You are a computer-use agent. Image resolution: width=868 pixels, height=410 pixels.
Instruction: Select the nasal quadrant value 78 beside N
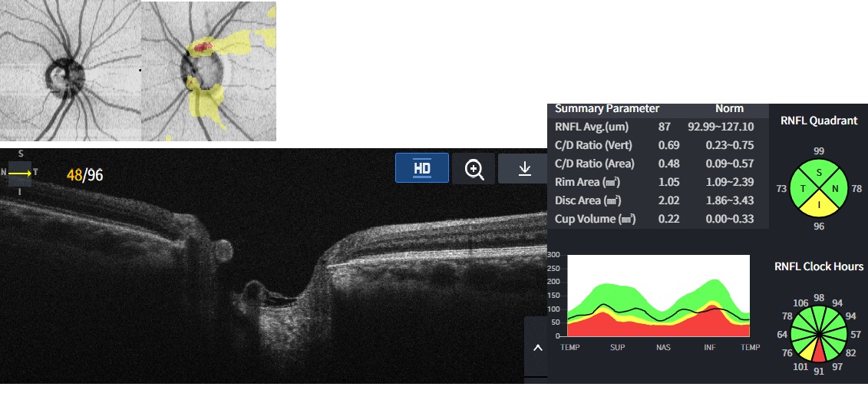click(x=856, y=189)
